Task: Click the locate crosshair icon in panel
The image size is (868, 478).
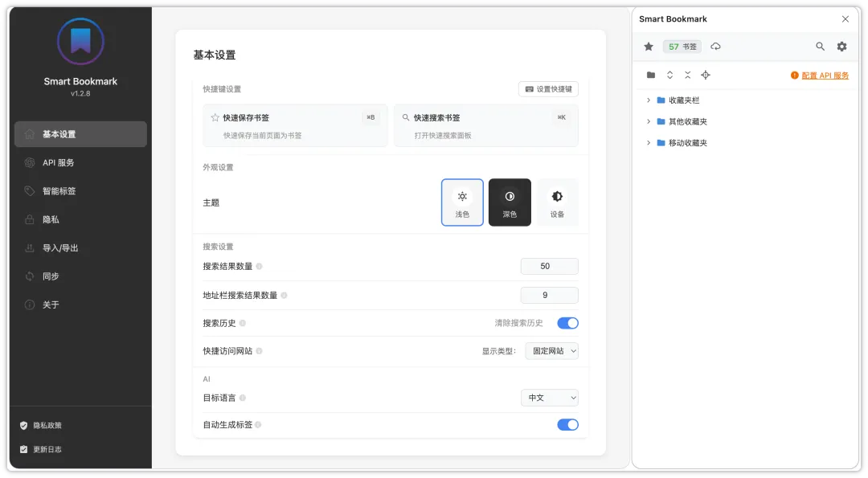Action: click(x=706, y=75)
